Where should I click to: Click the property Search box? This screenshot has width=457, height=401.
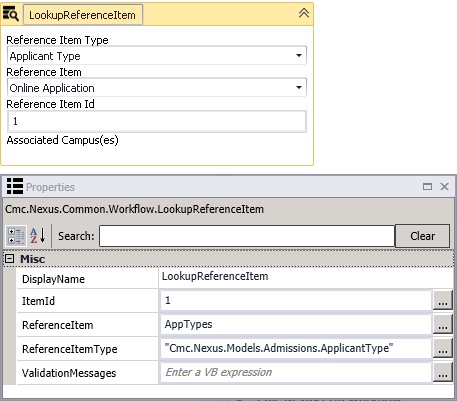(247, 236)
